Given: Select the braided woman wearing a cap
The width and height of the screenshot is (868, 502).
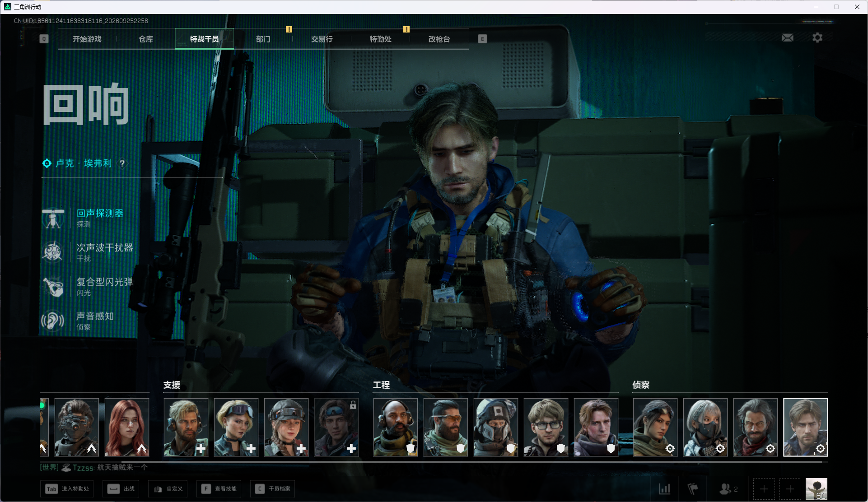Looking at the screenshot, I should coord(286,427).
